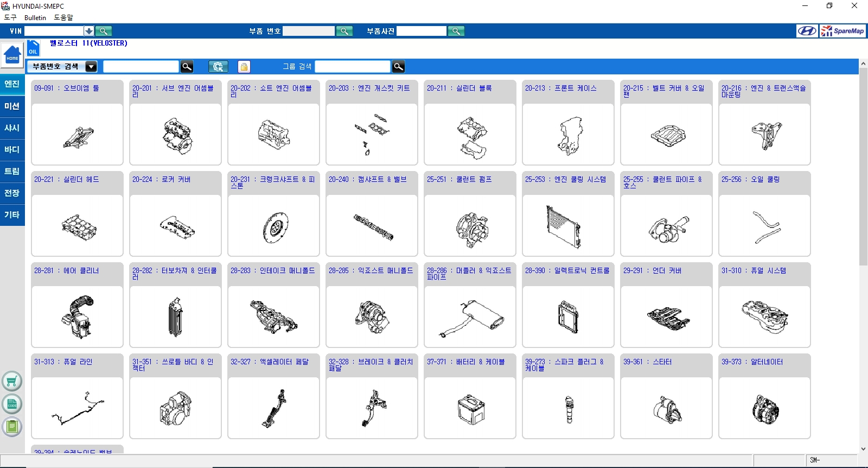The width and height of the screenshot is (868, 468).
Task: Select the 기타 category tab
Action: point(12,215)
